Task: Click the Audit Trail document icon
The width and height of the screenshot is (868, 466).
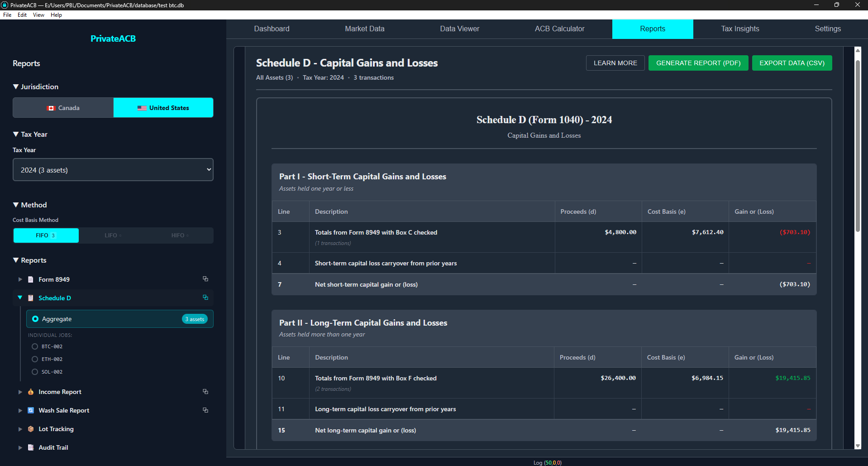Action: (x=31, y=447)
